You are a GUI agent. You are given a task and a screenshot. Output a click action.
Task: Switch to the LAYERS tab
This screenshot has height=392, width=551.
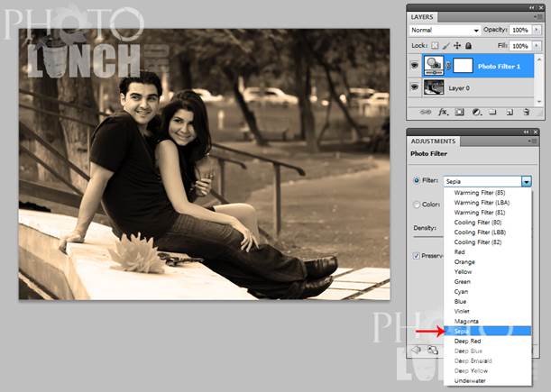[422, 17]
